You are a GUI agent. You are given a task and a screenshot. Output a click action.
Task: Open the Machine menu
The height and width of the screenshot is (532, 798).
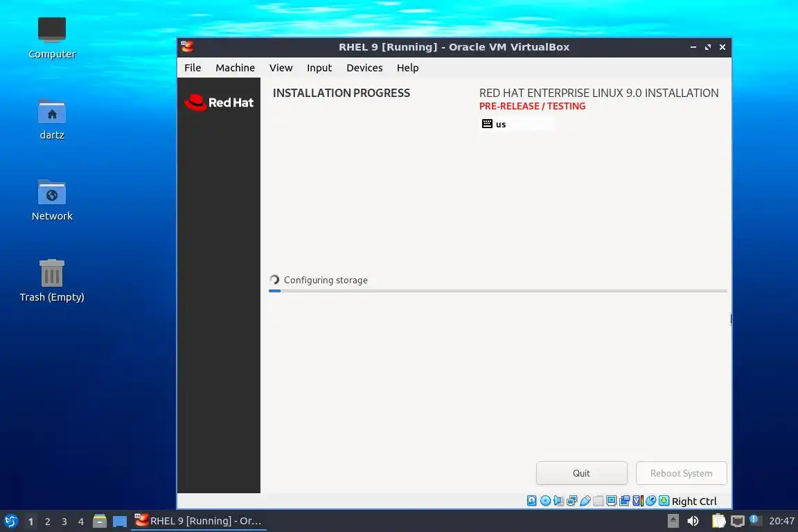235,68
